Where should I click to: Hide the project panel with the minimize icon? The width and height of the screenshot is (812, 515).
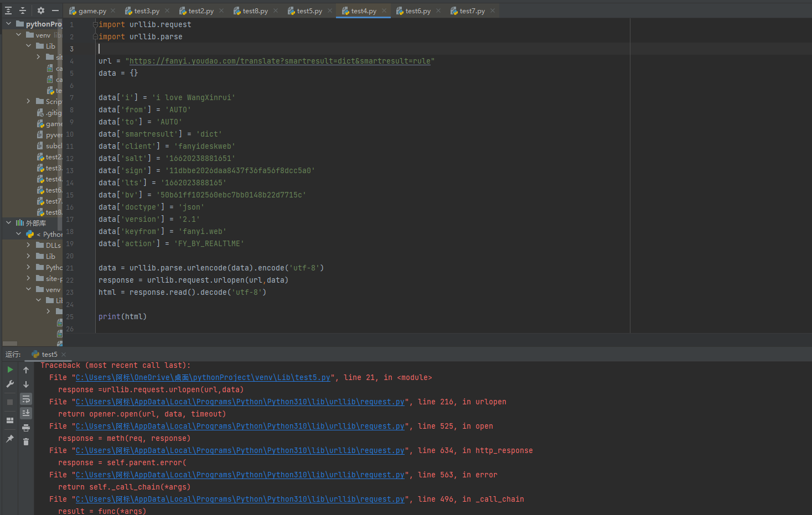55,11
